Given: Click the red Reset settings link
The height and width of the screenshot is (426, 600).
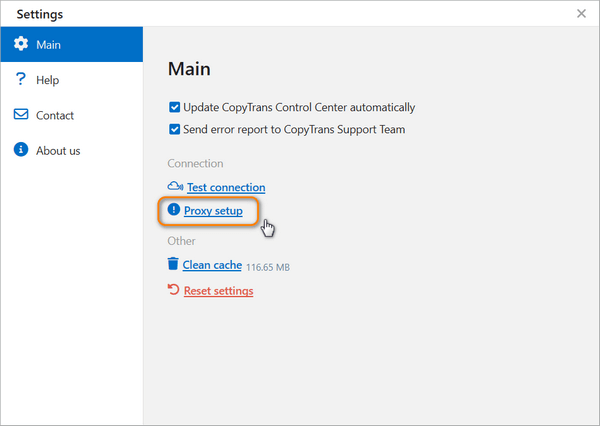Looking at the screenshot, I should pos(218,291).
